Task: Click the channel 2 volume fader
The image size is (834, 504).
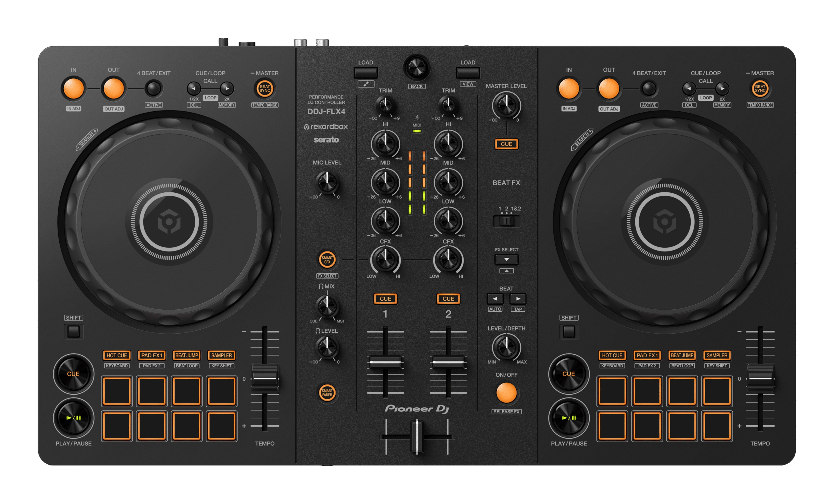Action: [x=448, y=362]
